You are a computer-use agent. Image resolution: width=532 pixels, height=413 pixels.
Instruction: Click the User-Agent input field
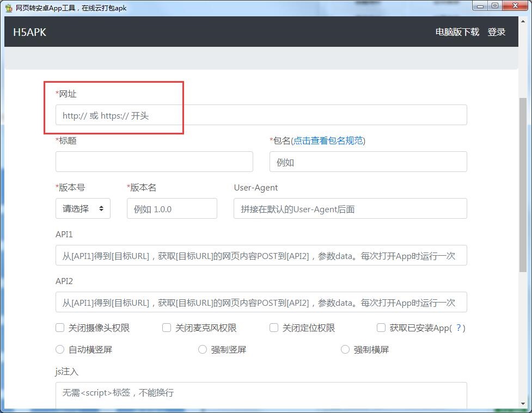[x=350, y=209]
